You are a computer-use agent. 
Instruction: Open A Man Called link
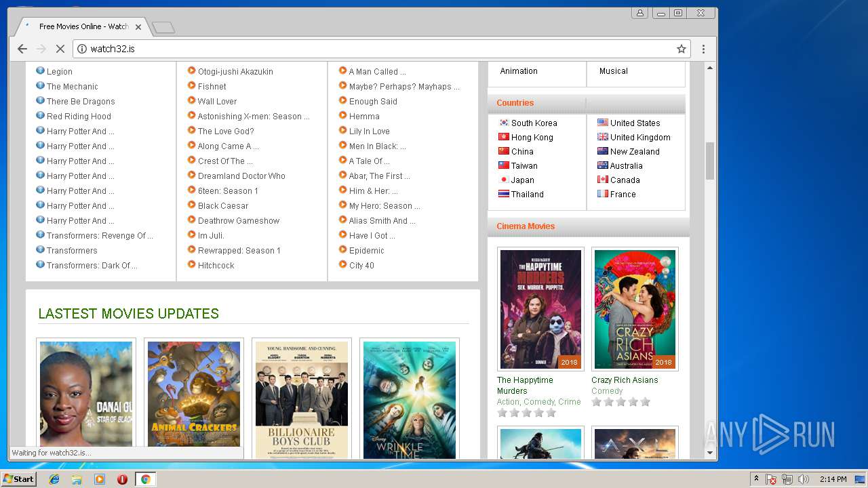coord(378,72)
